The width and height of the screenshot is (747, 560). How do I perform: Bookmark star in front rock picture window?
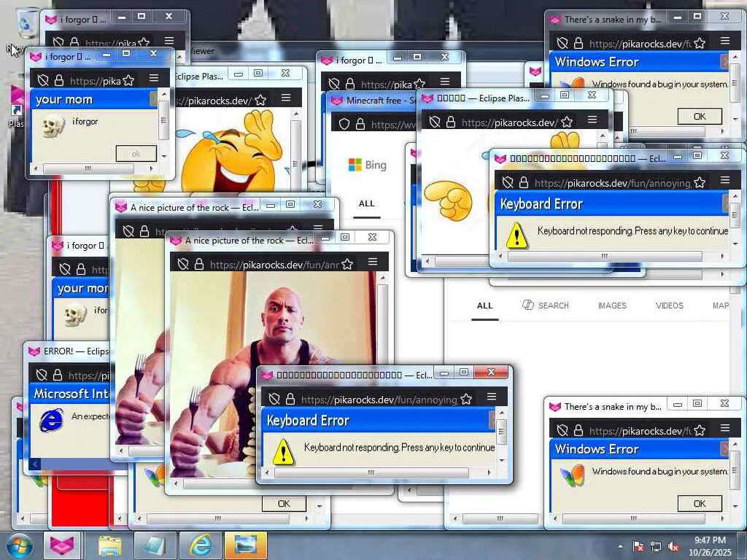click(x=347, y=264)
